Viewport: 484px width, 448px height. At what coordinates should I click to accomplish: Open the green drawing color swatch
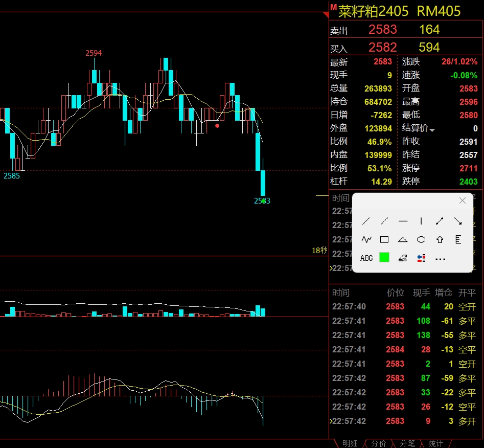[384, 257]
